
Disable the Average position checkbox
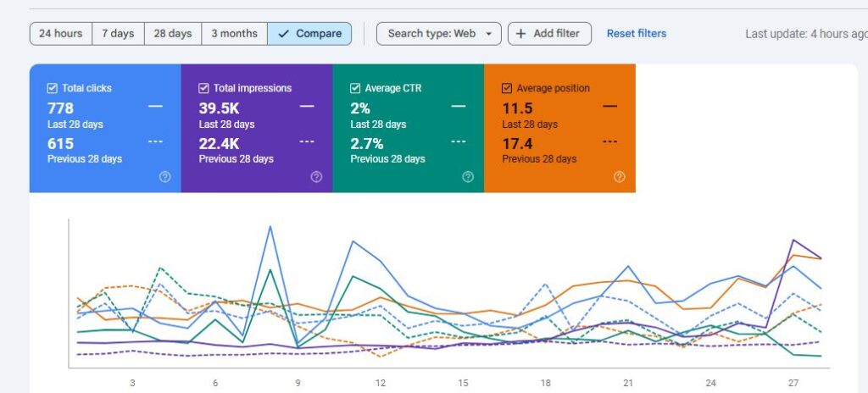tap(507, 88)
